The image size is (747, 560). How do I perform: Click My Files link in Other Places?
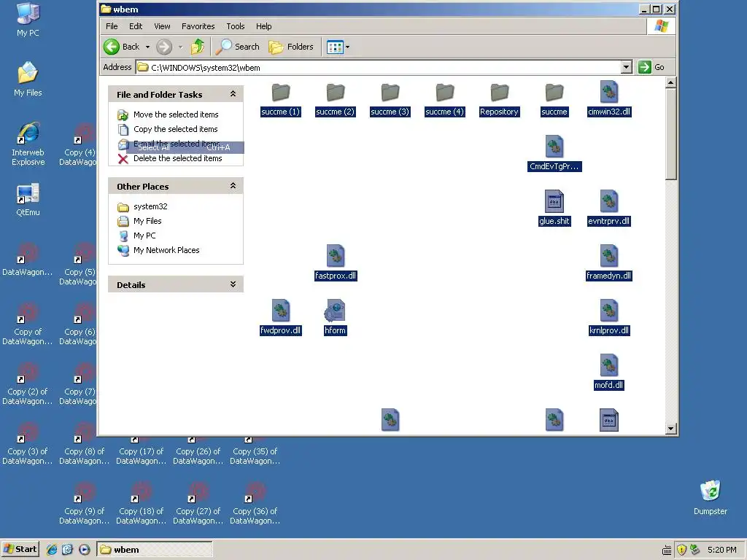(147, 221)
